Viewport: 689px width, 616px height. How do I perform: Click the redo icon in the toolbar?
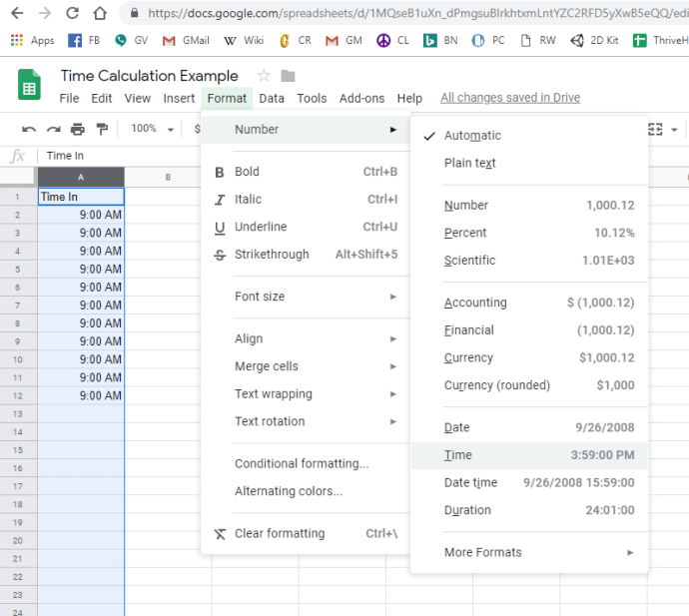click(53, 129)
